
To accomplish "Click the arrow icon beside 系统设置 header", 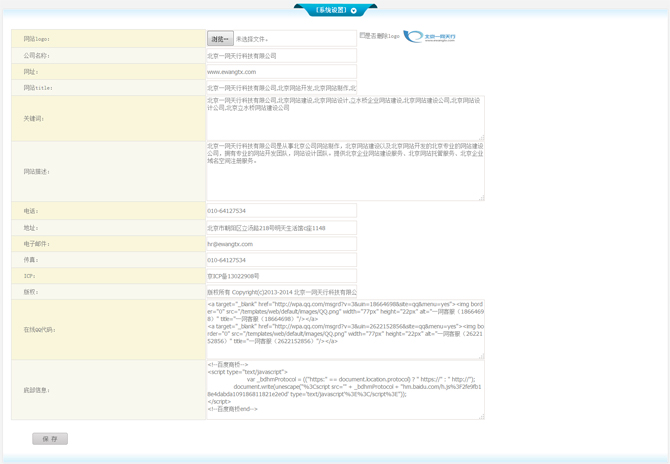I will point(354,10).
